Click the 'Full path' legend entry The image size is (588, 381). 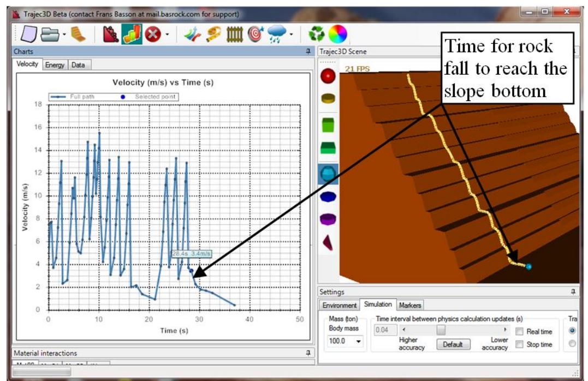[x=73, y=97]
